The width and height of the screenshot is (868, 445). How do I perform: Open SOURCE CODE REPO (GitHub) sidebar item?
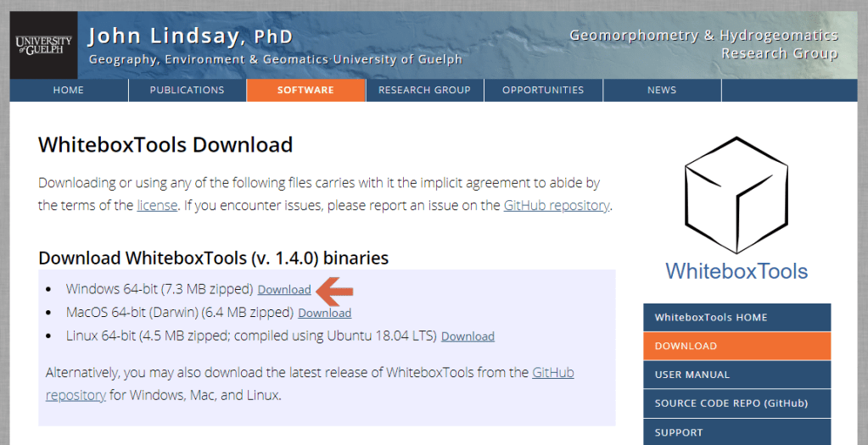[736, 403]
